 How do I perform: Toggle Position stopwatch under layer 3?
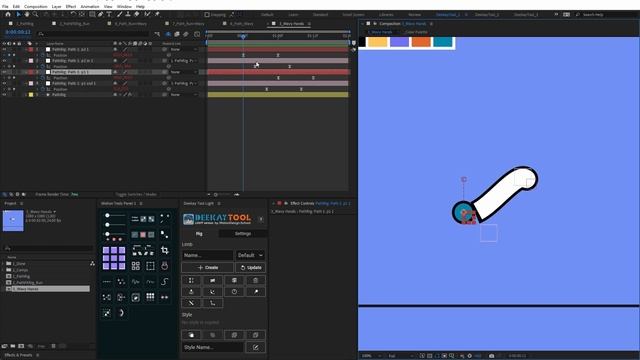43,78
